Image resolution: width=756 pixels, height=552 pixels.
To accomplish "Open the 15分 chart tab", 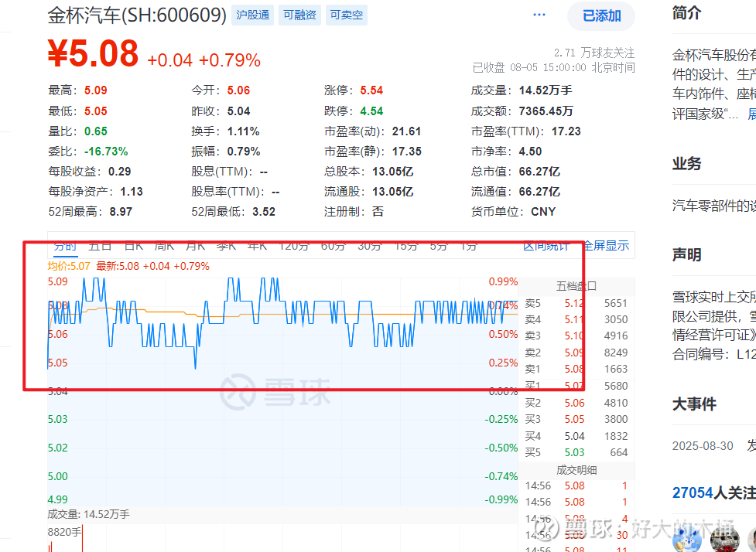I will coord(406,246).
